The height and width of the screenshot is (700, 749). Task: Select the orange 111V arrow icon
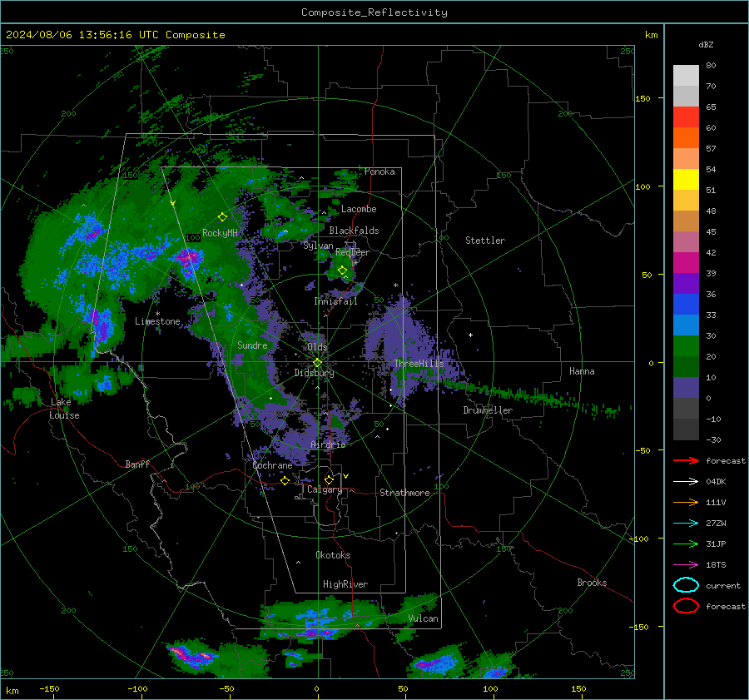[686, 502]
